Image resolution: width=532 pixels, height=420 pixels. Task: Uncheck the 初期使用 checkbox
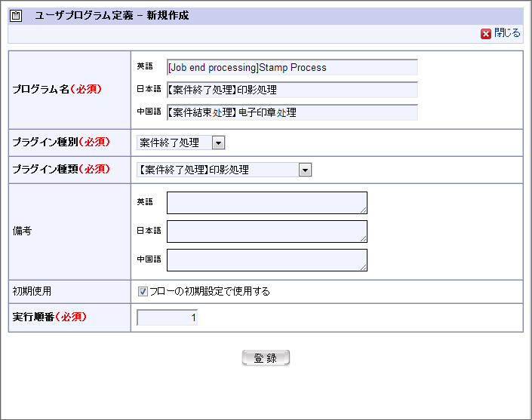143,291
